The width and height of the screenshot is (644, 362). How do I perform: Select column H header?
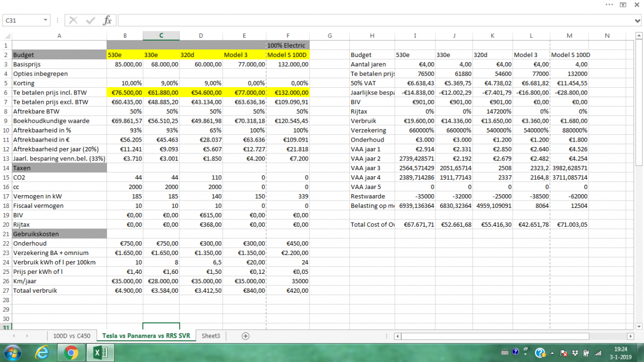[x=372, y=36]
